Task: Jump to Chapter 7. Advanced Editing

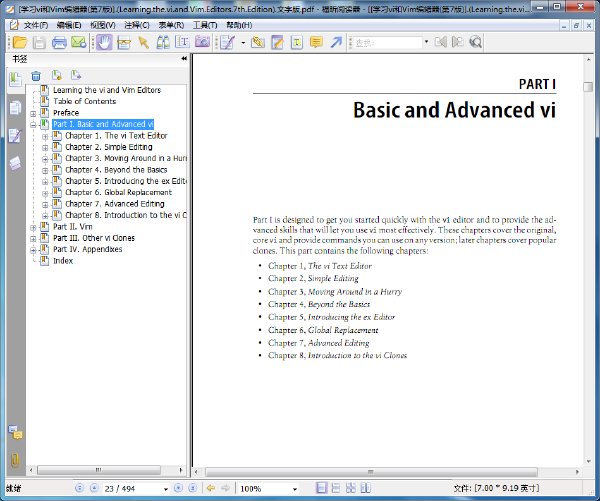Action: [115, 204]
